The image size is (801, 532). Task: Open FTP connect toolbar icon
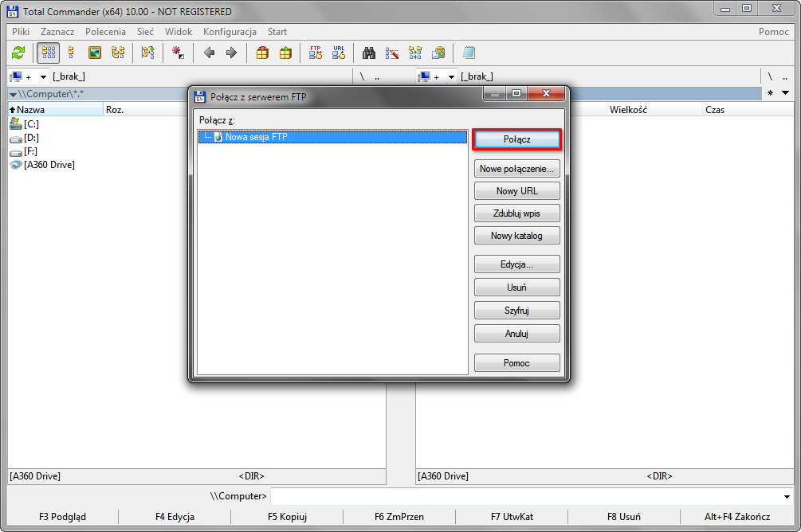tap(316, 53)
